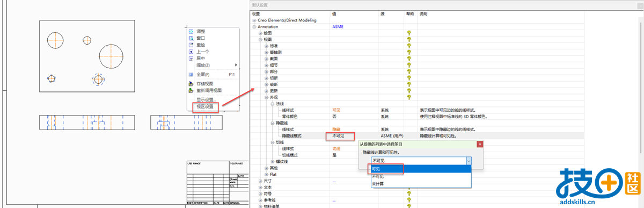This screenshot has height=208, width=644.
Task: Choose 全屏(F) F11 menu entry
Action: pos(213,74)
